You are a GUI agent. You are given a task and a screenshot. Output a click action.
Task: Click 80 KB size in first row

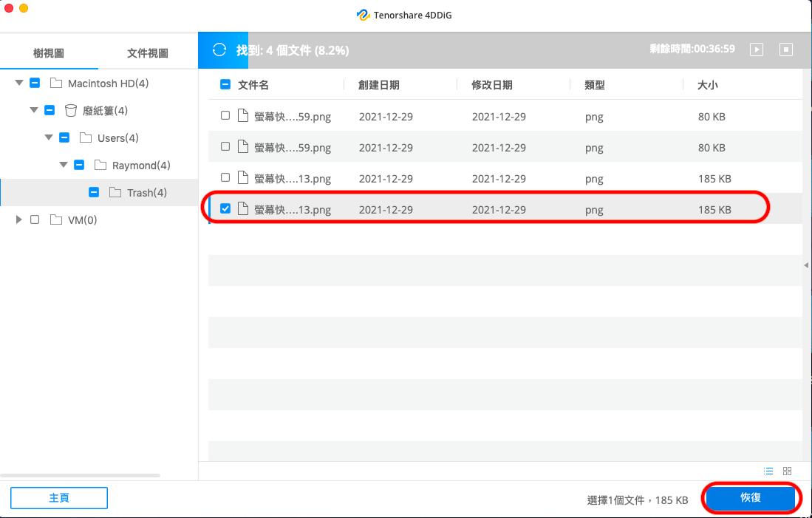(712, 117)
